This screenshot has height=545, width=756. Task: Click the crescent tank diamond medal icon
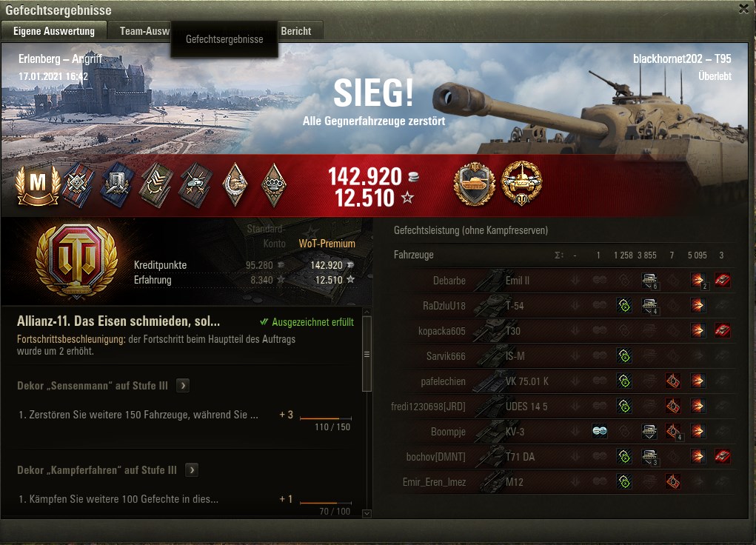click(x=235, y=184)
